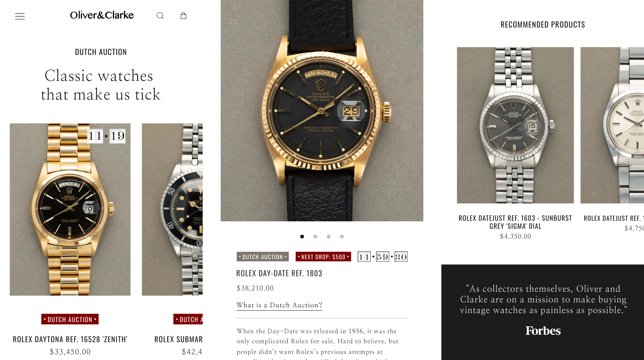Click the grey Dutch Auction tag

point(263,257)
